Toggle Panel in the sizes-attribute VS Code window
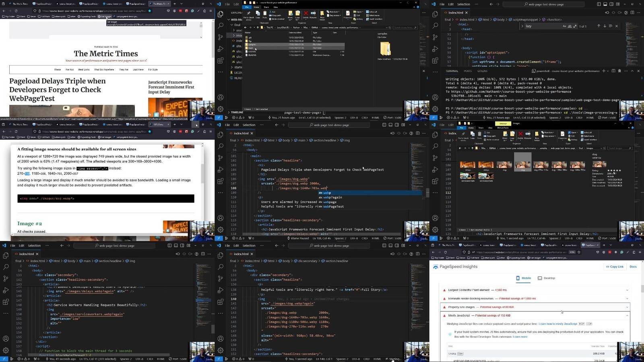Viewport: 644px width, 362px height. [390, 245]
